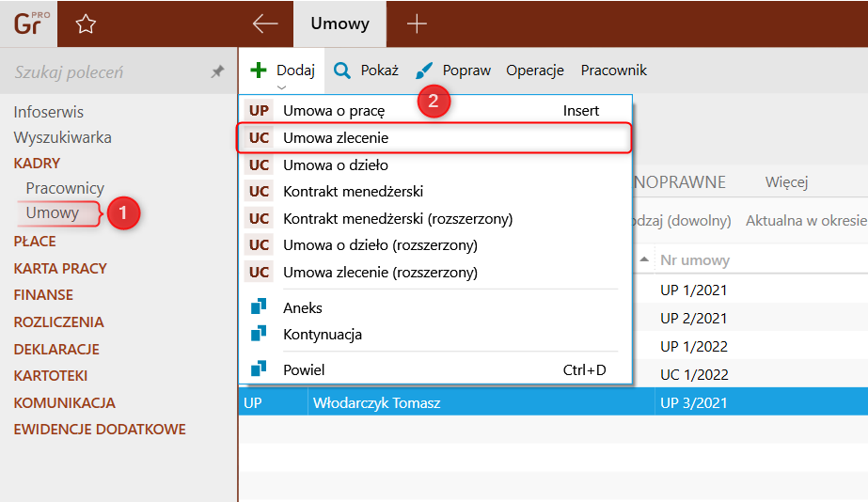Select the row with UP 1/2022
This screenshot has width=868, height=502.
coord(750,347)
